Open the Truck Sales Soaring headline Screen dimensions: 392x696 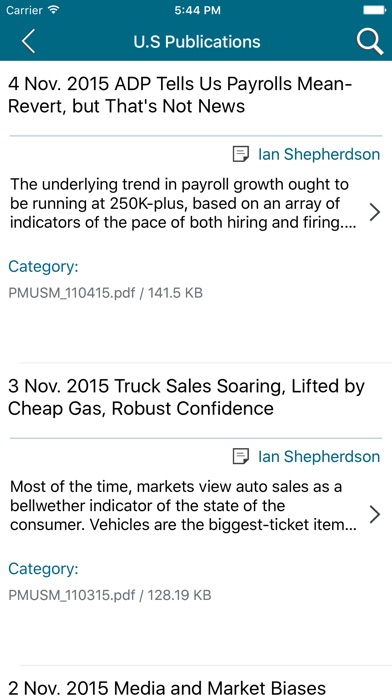tap(186, 397)
